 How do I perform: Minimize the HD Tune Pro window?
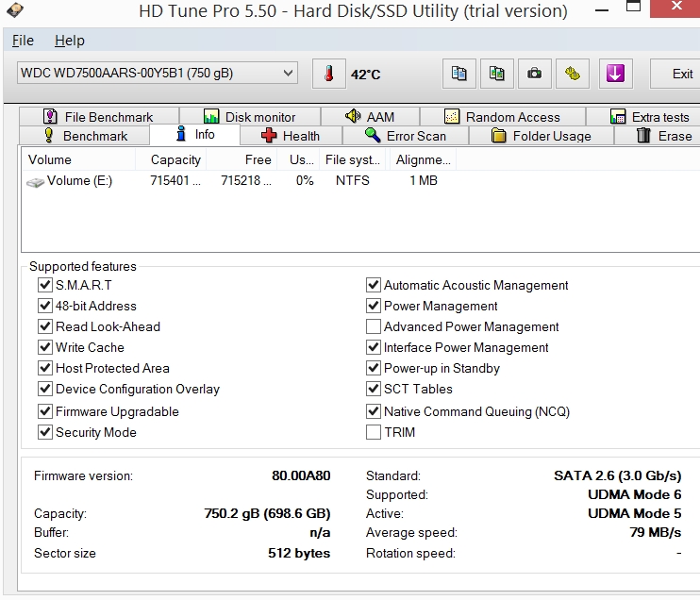602,8
